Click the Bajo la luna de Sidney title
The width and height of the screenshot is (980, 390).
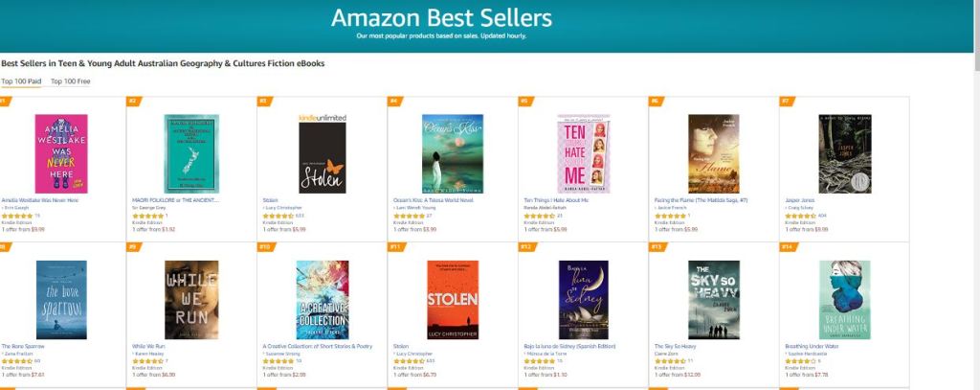point(570,346)
